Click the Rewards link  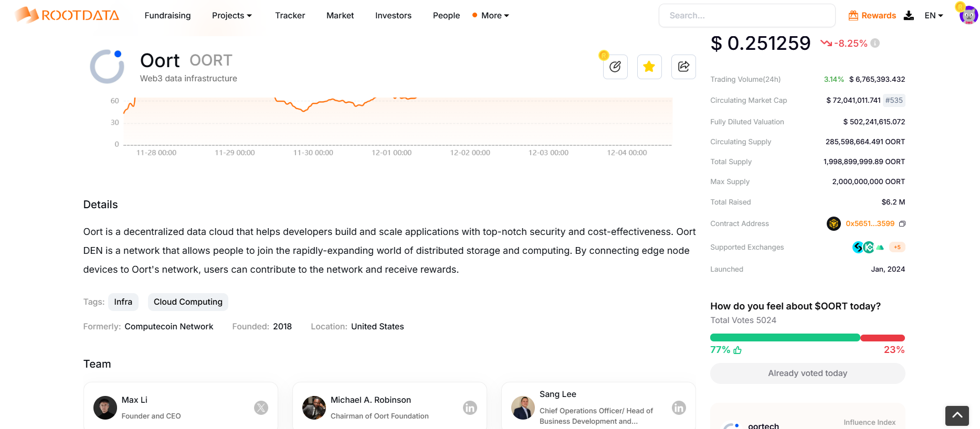coord(872,16)
